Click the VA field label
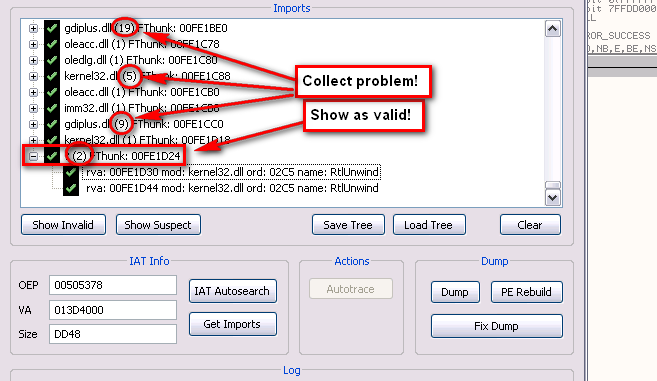 [25, 310]
